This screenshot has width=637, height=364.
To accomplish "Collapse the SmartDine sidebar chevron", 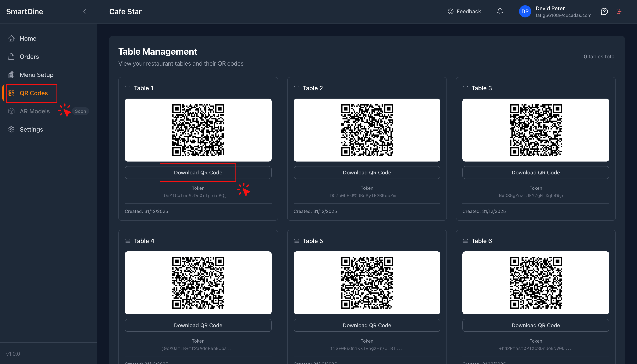I will click(x=85, y=12).
